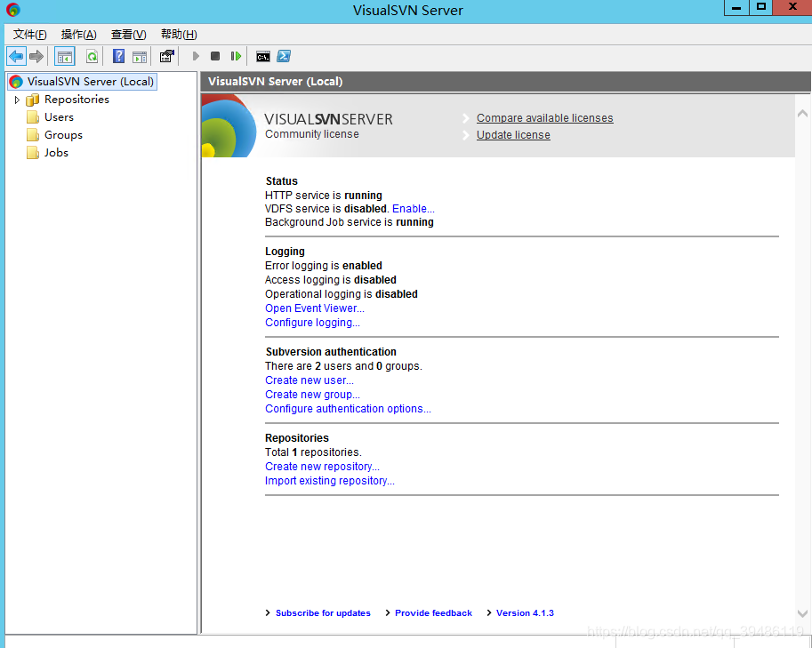Image resolution: width=812 pixels, height=648 pixels.
Task: Open the Create new user link
Action: pyautogui.click(x=309, y=380)
